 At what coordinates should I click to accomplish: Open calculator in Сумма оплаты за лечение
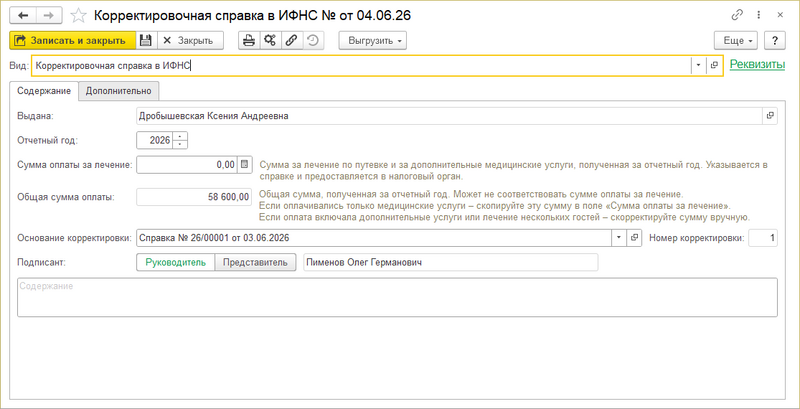click(x=245, y=164)
